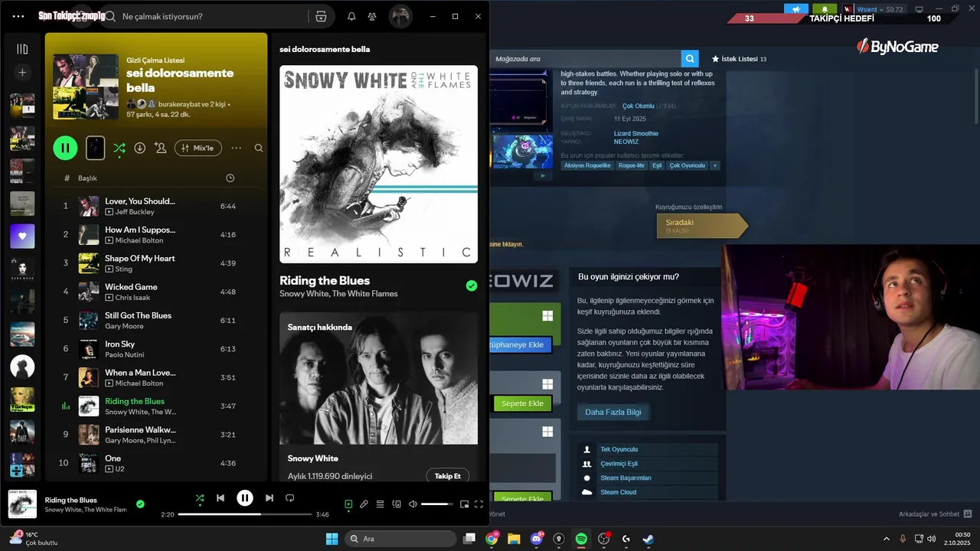
Task: Click the plus create playlist icon
Action: click(x=22, y=73)
